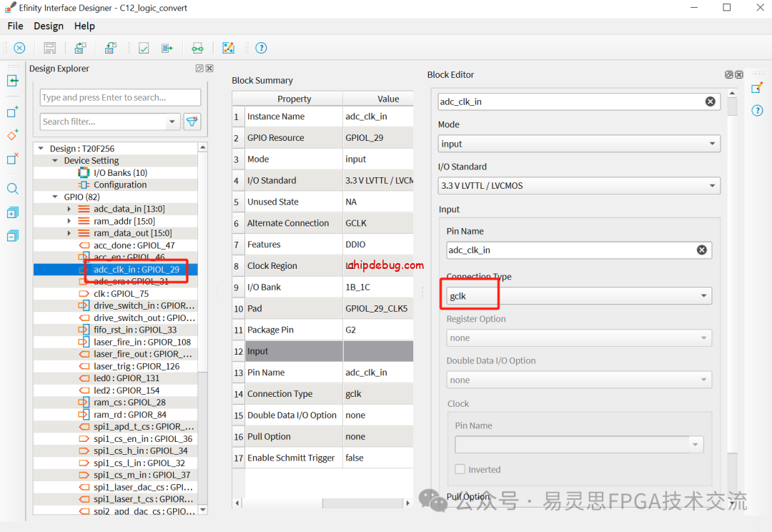
Task: Clear the Pin Name field using X button
Action: click(x=701, y=250)
